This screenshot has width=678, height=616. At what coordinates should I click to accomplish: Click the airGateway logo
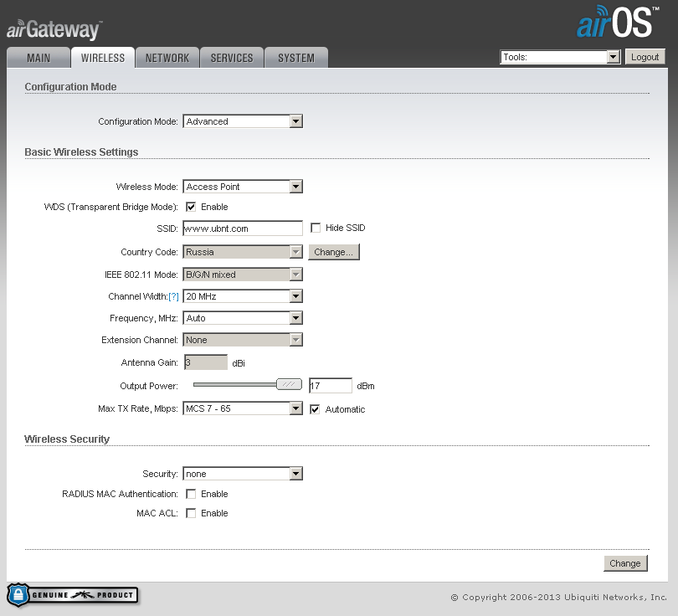(52, 28)
